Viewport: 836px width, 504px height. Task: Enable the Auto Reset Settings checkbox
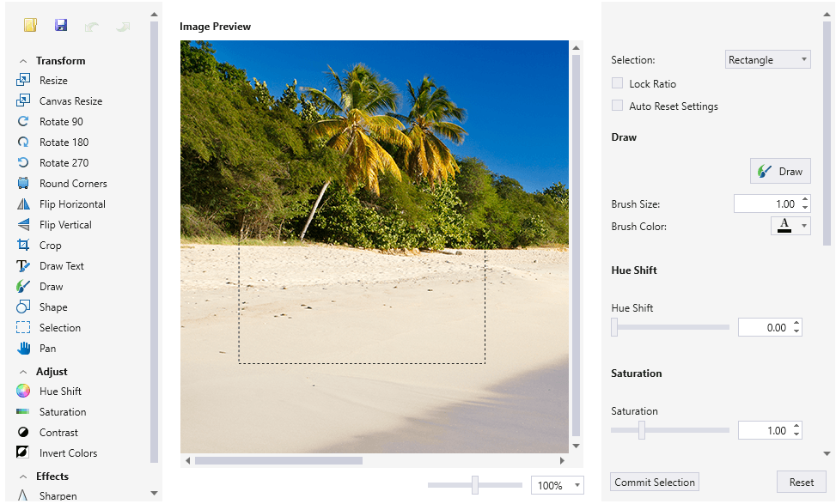(x=617, y=106)
